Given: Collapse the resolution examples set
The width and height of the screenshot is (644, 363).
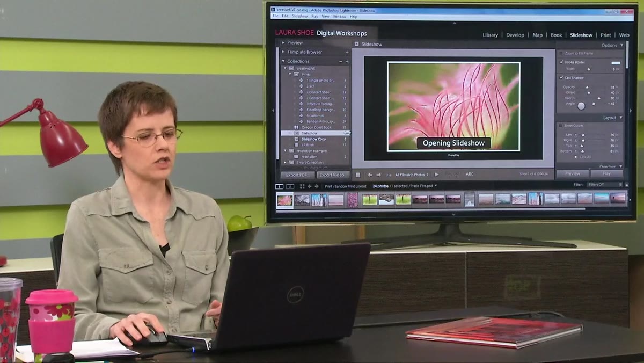Looking at the screenshot, I should coord(285,151).
